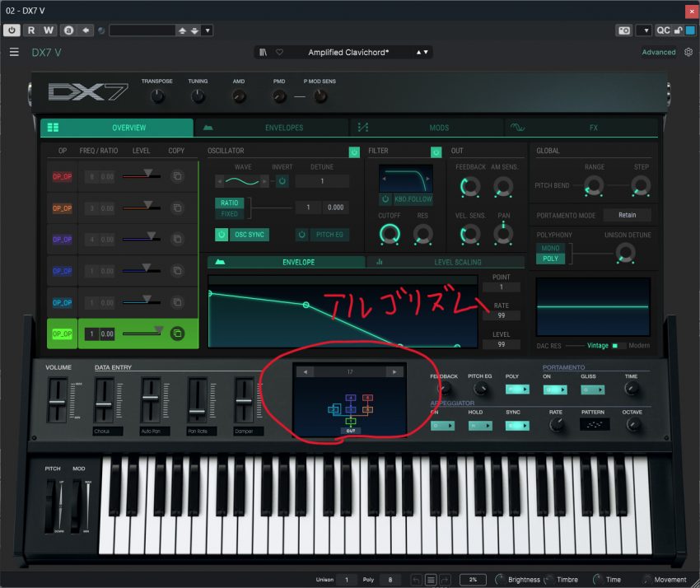Toggle the KBD FOLLOW power switch
This screenshot has width=700, height=588.
tap(385, 199)
